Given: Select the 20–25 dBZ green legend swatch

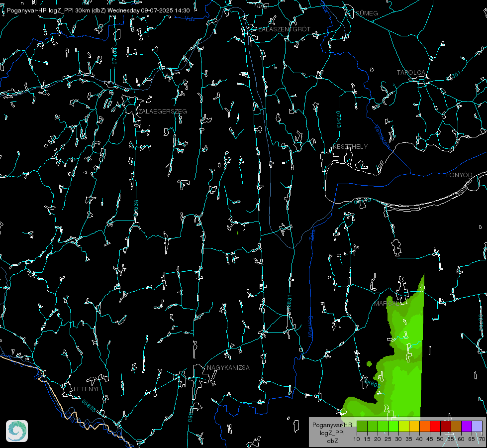Looking at the screenshot, I should (x=383, y=426).
